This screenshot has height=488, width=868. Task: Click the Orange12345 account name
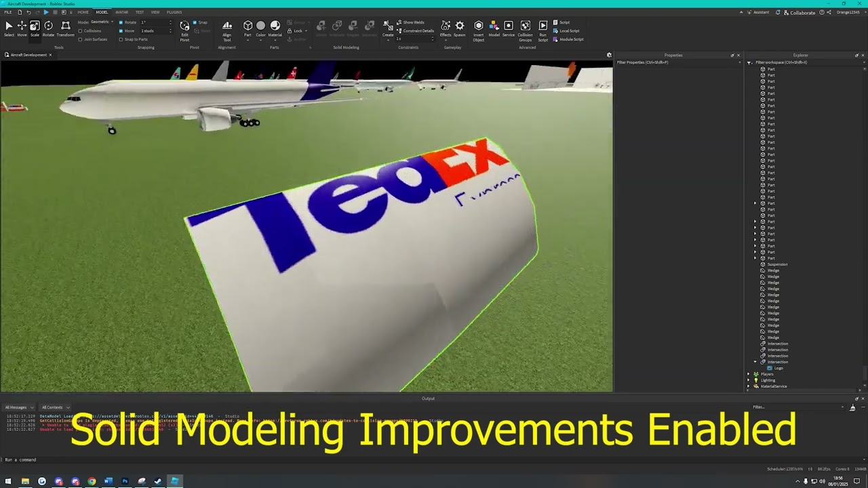[848, 12]
